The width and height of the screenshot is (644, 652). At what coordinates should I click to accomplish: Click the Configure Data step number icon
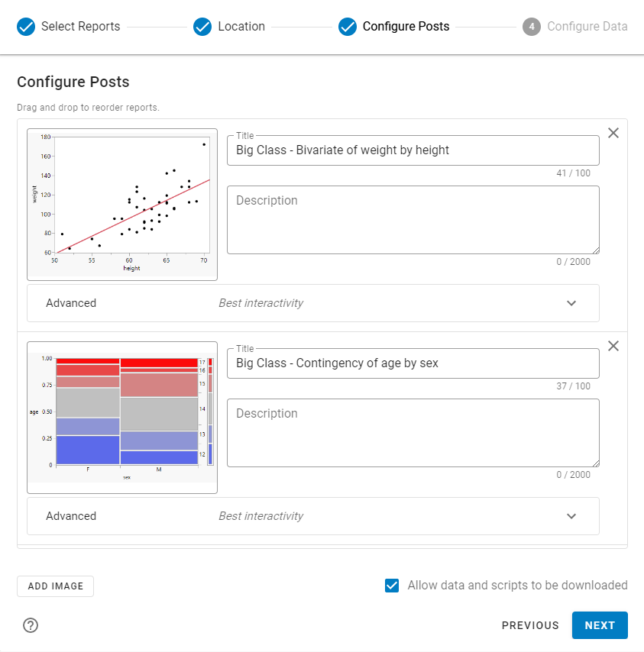pos(532,27)
